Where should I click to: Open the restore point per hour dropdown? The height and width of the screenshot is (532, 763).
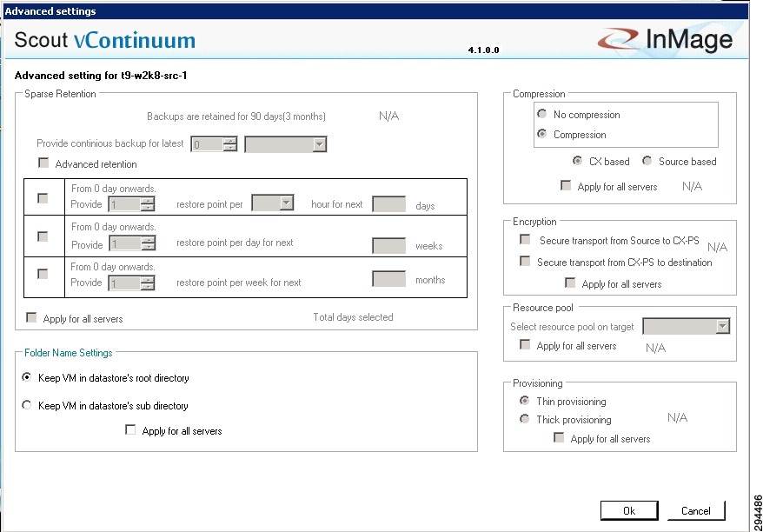point(273,203)
